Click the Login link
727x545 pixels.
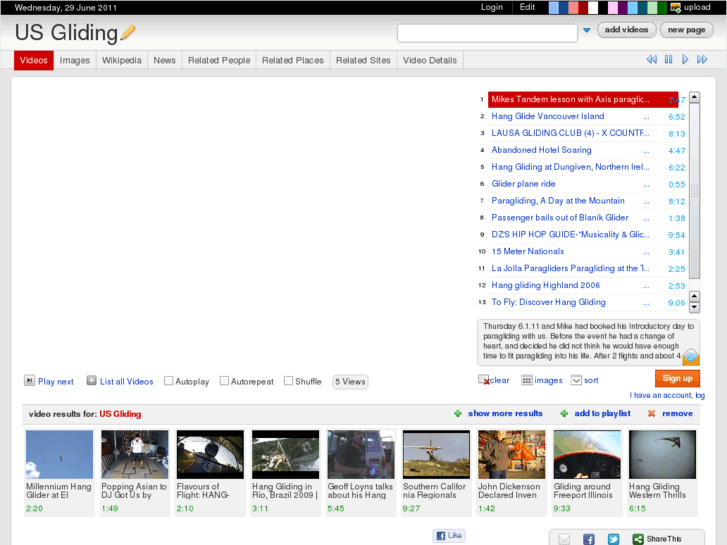tap(491, 7)
